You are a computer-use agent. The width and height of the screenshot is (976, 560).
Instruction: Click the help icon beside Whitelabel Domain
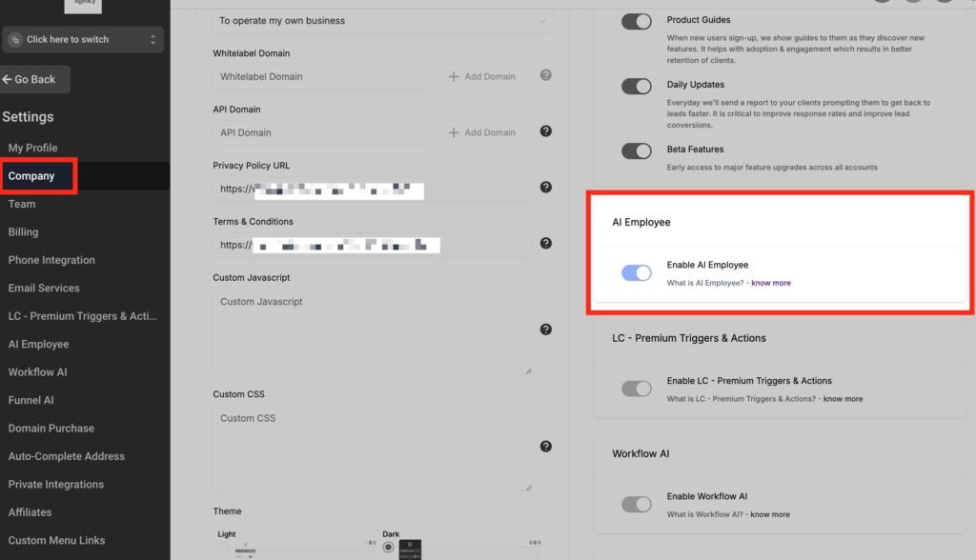pos(545,74)
